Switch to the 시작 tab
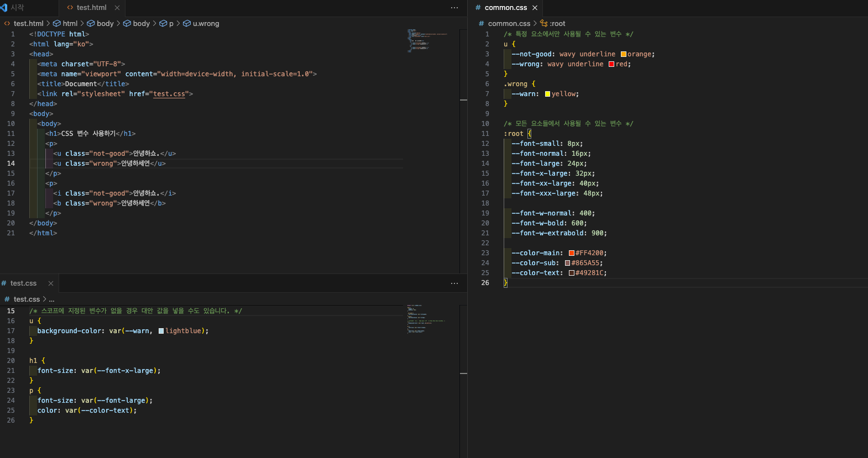This screenshot has width=868, height=458. pyautogui.click(x=17, y=8)
